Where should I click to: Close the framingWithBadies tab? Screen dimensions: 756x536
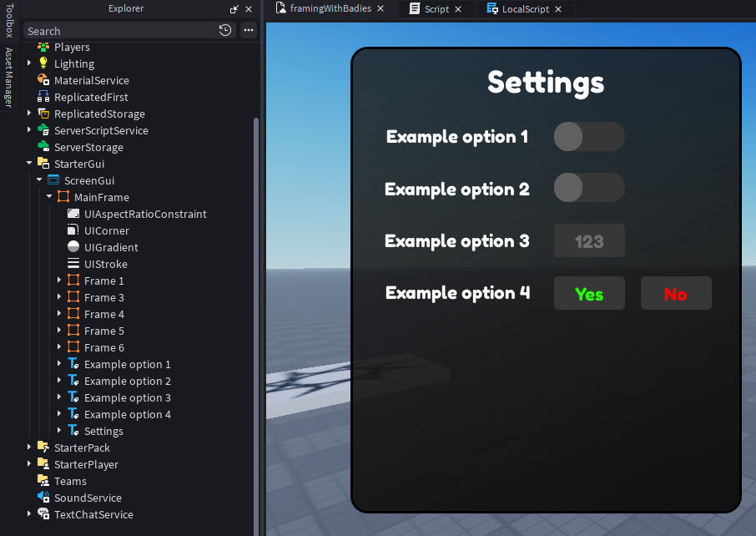point(381,8)
